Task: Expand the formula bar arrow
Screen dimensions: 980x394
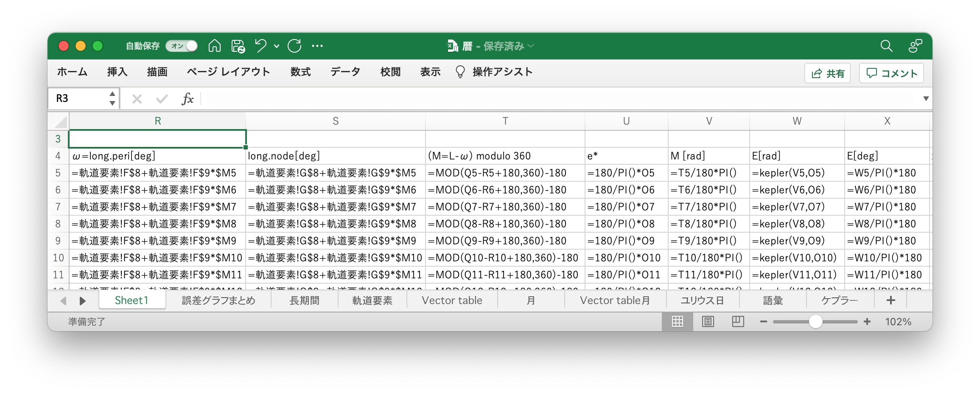Action: (926, 98)
